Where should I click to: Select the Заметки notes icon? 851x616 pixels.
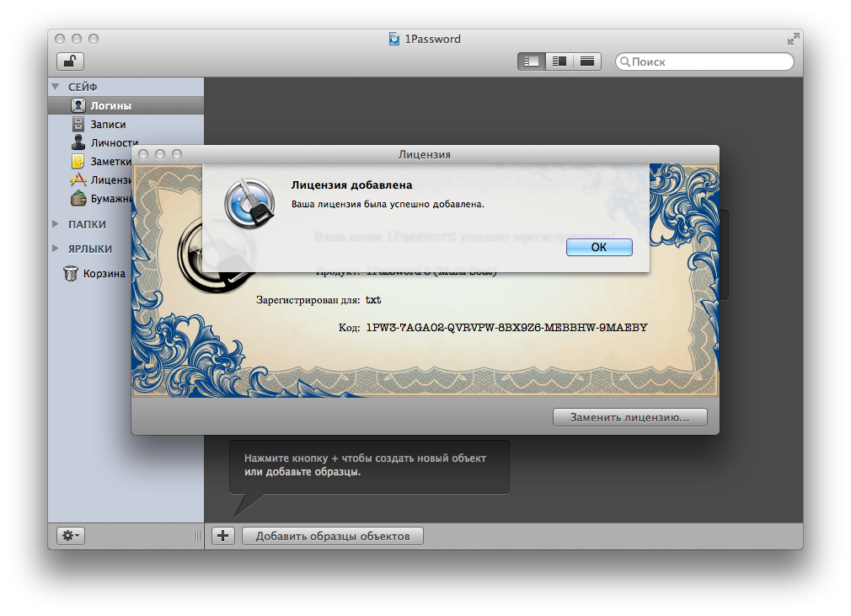[78, 161]
